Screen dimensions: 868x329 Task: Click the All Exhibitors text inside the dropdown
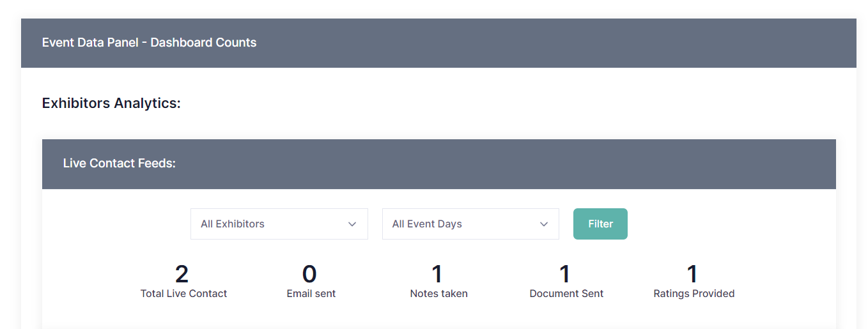[x=233, y=224]
